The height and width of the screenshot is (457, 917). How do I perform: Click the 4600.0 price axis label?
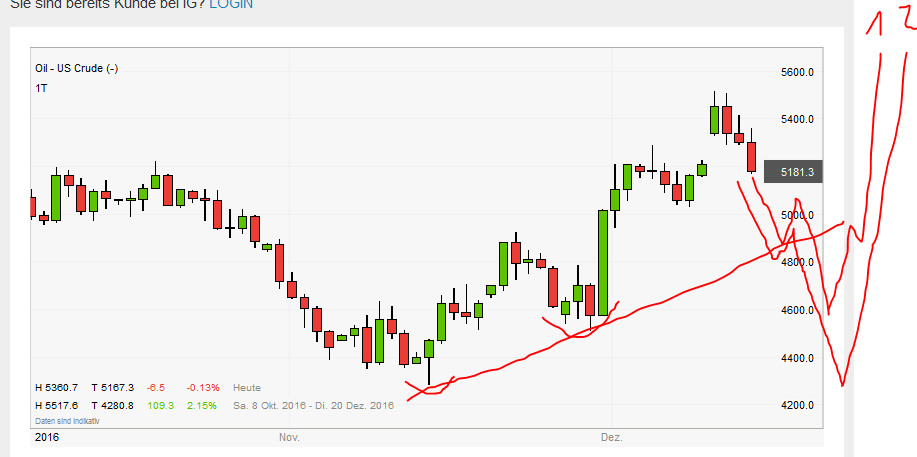click(x=797, y=310)
